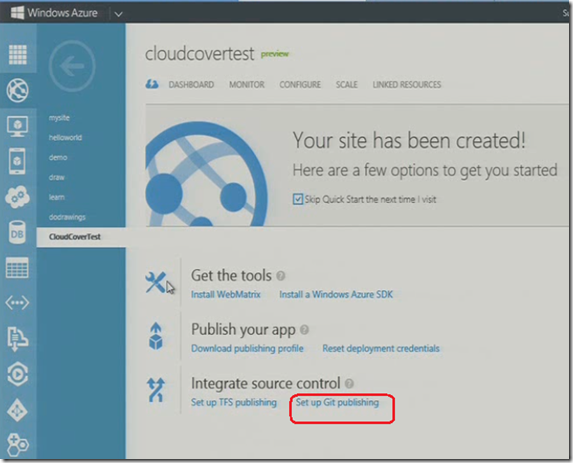Switch to the CONFIGURE tab
573x463 pixels.
[x=300, y=84]
